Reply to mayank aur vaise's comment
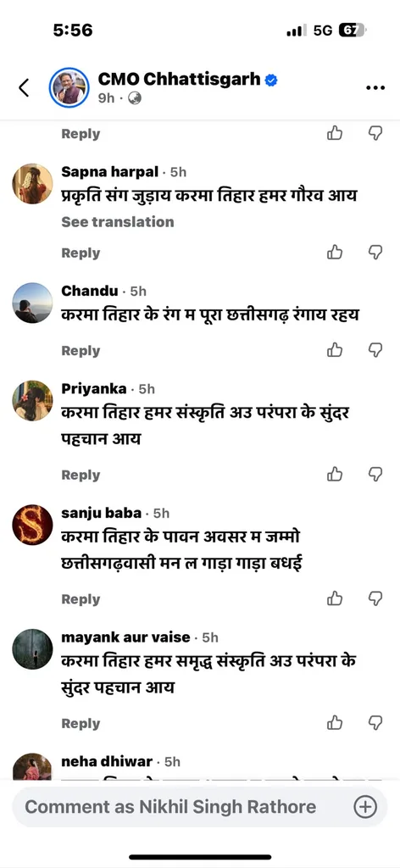The width and height of the screenshot is (400, 868). (x=81, y=724)
